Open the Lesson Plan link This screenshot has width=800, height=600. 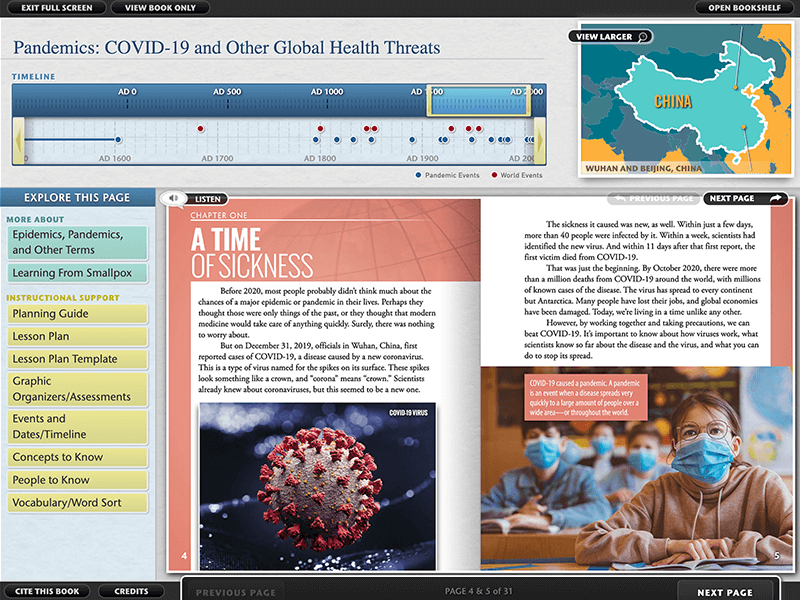[78, 336]
